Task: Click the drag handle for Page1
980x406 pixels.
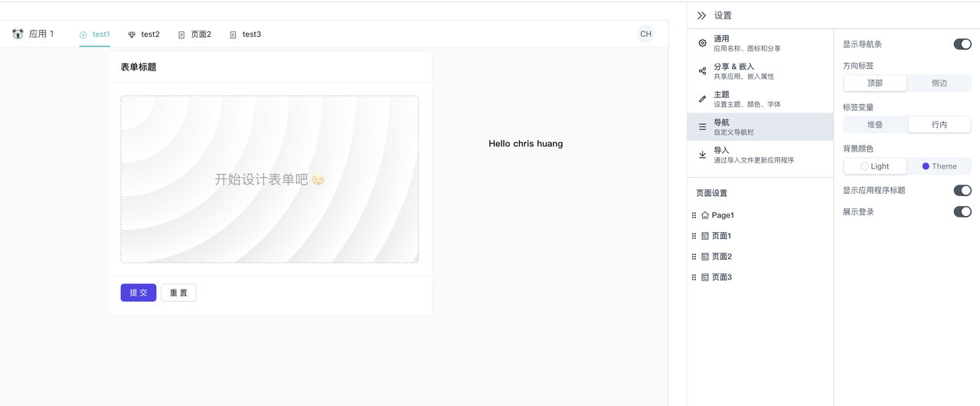Action: point(694,215)
